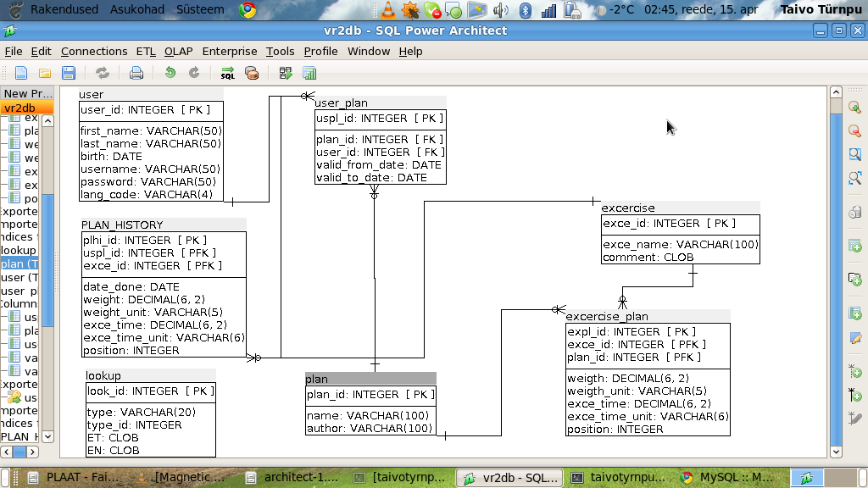Click the new table icon in the side toolbar
Screen dimensions: 868x488
(854, 246)
